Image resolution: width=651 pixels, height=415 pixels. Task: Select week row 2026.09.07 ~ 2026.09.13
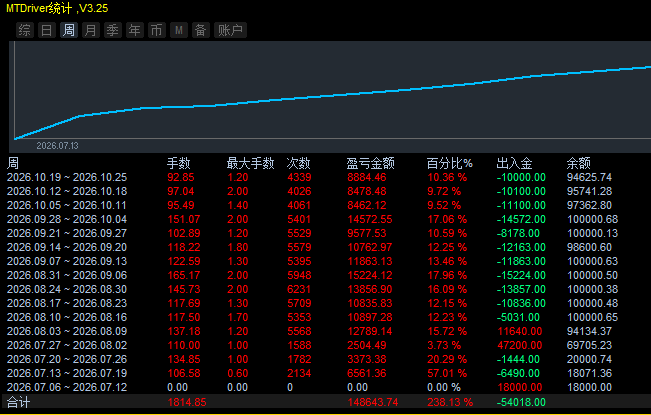(x=326, y=261)
